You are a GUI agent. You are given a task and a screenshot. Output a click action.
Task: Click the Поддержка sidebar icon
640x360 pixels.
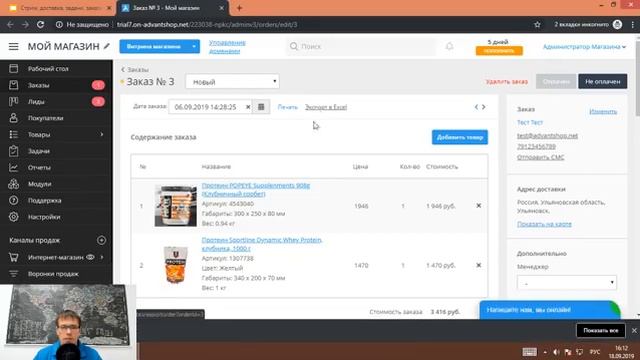click(13, 200)
